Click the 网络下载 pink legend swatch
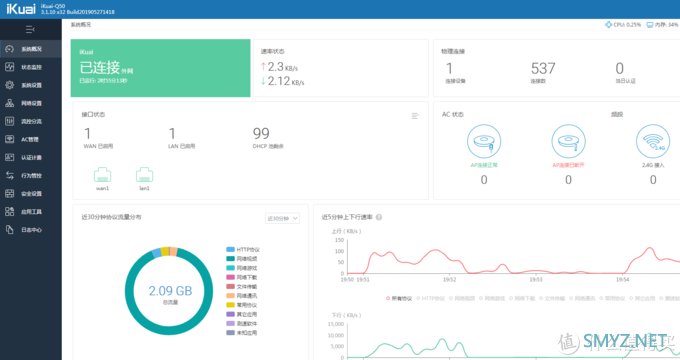 231,277
